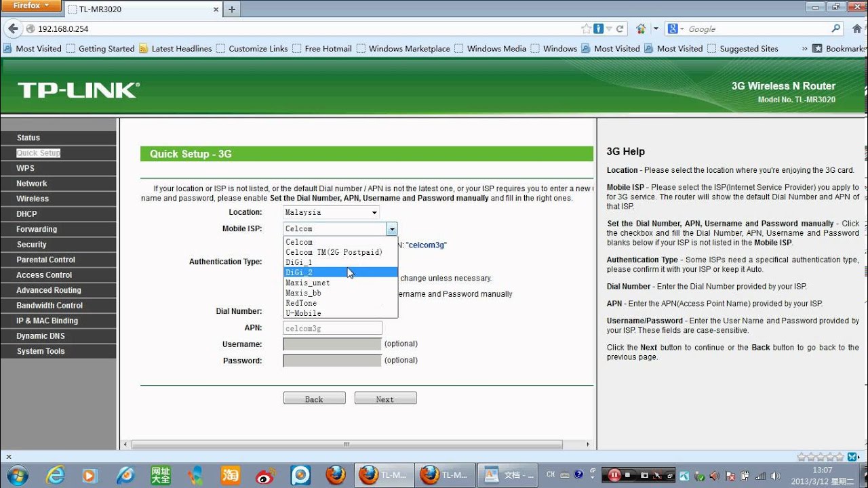868x488 pixels.
Task: Click the search magnifier icon
Action: point(836,29)
